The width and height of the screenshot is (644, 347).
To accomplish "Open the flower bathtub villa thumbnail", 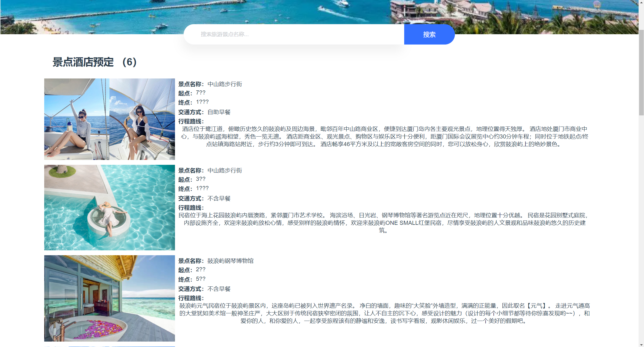I will click(x=109, y=298).
